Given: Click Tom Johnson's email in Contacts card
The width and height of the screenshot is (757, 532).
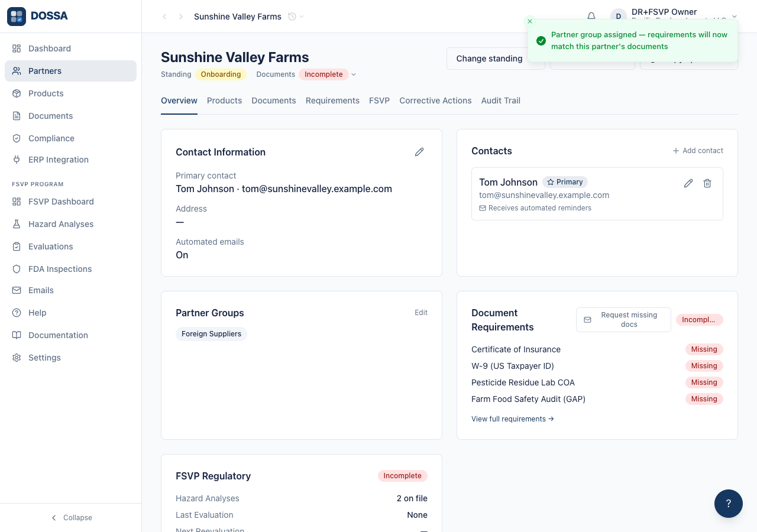Looking at the screenshot, I should tap(544, 195).
